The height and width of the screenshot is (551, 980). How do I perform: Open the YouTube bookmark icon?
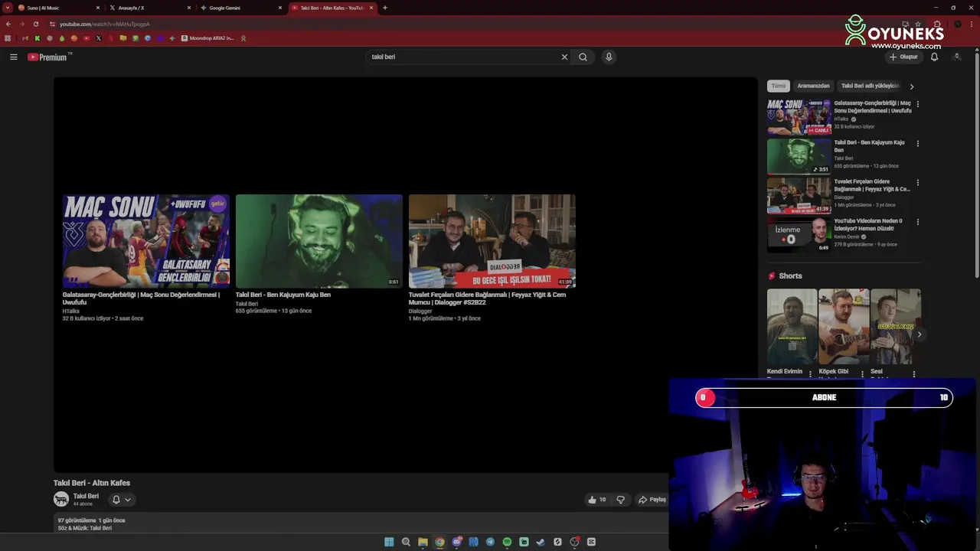(x=87, y=38)
